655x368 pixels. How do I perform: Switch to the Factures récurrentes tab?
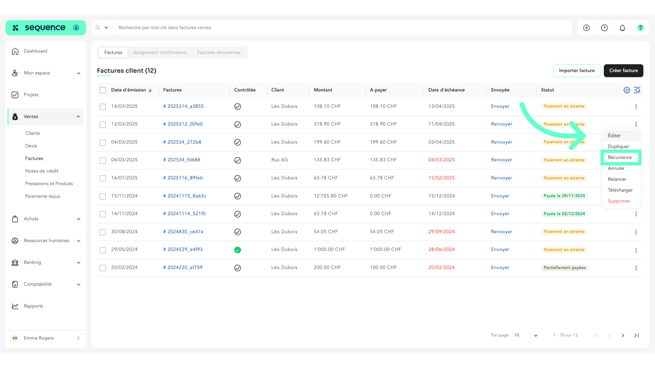(x=218, y=53)
